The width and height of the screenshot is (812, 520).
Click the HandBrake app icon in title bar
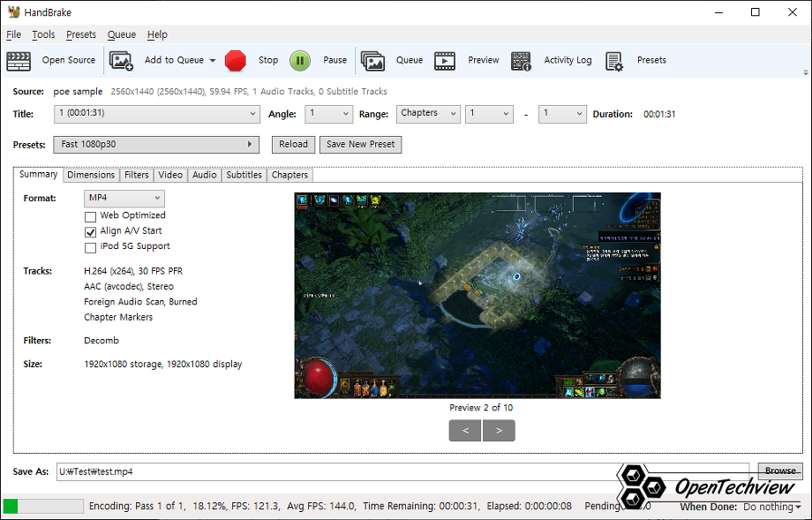click(13, 11)
